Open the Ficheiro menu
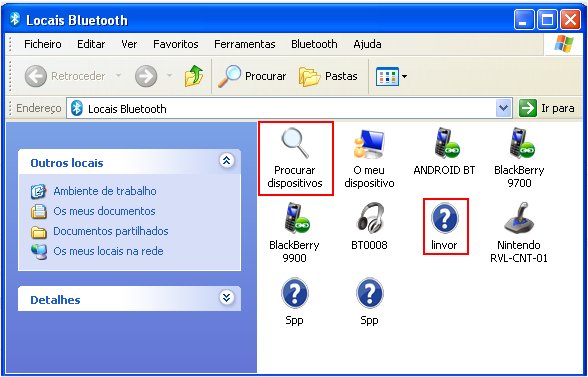 pos(43,44)
